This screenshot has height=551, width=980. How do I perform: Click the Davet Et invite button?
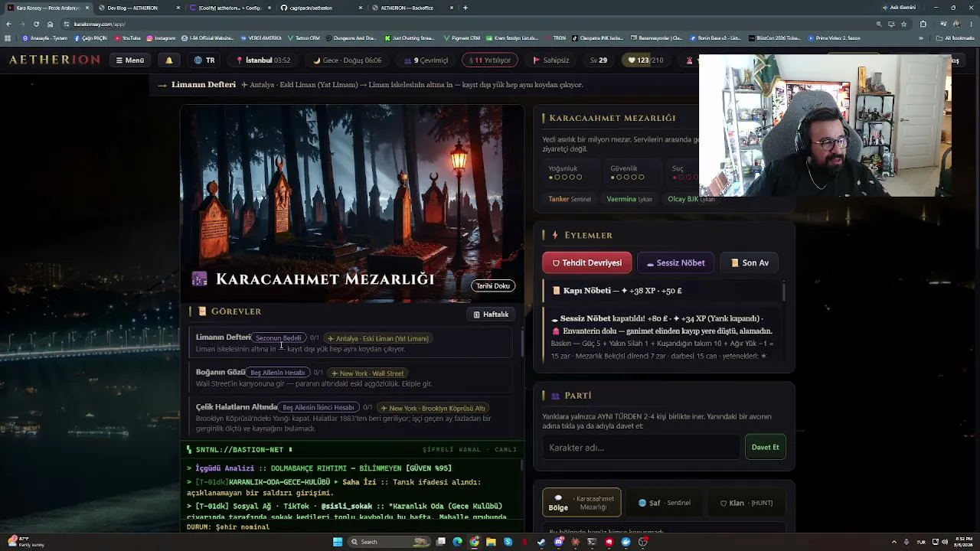click(x=765, y=448)
